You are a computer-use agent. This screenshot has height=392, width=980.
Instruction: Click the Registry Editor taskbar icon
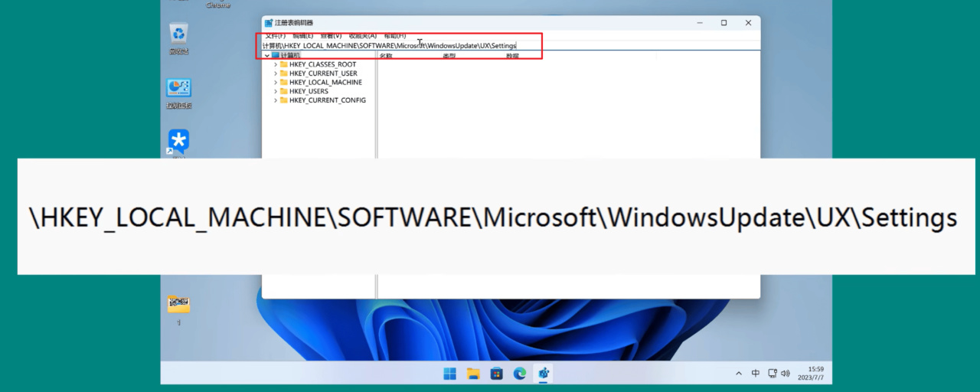coord(544,373)
